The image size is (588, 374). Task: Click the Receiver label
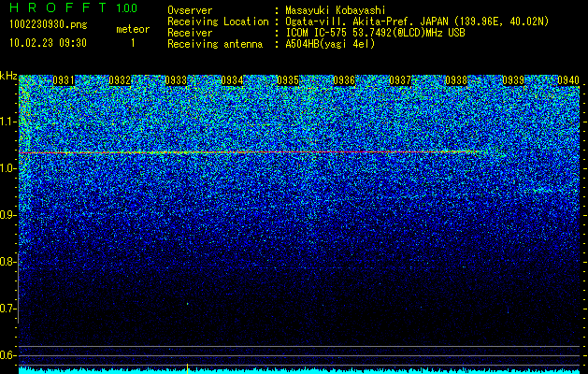[190, 33]
